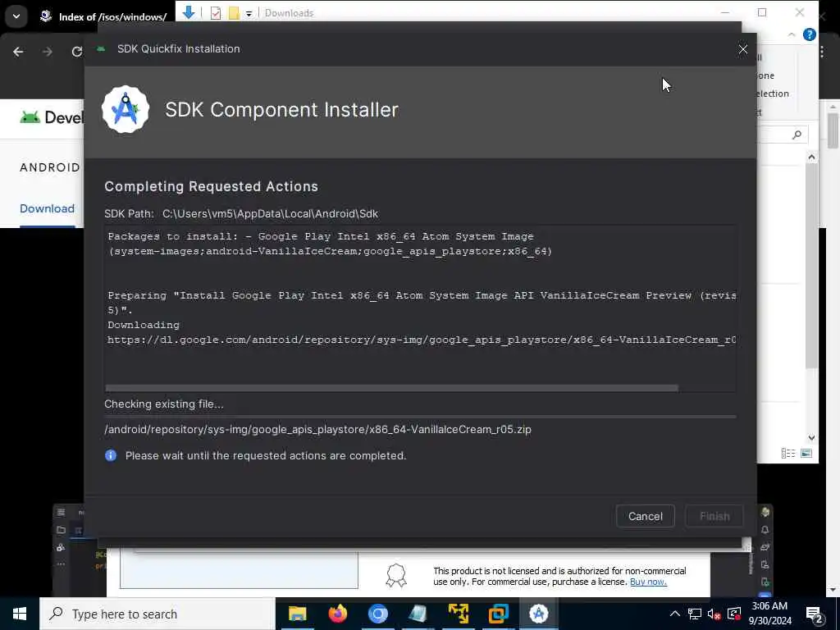Go back in the browser

pyautogui.click(x=18, y=52)
